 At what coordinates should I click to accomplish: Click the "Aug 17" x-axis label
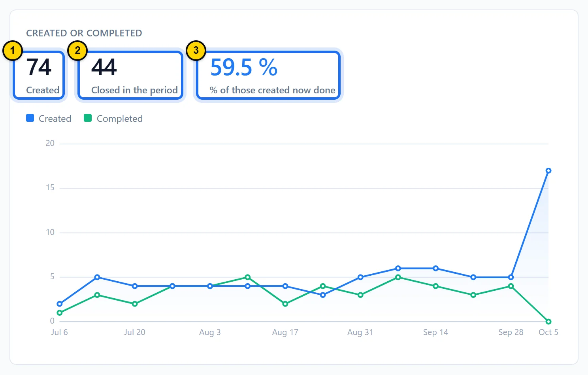[285, 332]
